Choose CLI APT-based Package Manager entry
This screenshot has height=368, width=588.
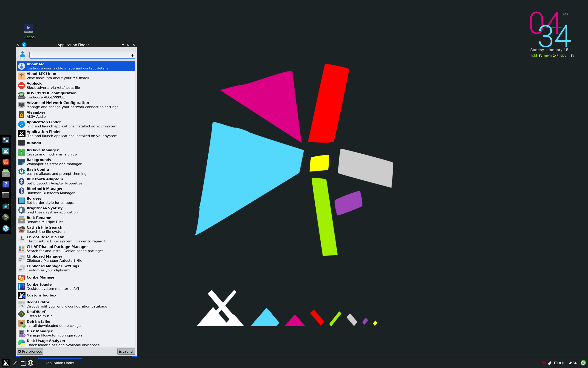[76, 249]
